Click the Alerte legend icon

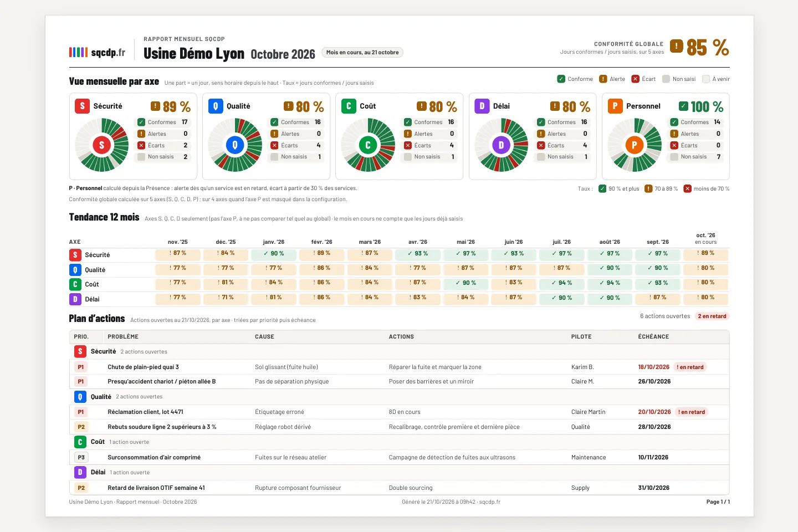pyautogui.click(x=603, y=79)
